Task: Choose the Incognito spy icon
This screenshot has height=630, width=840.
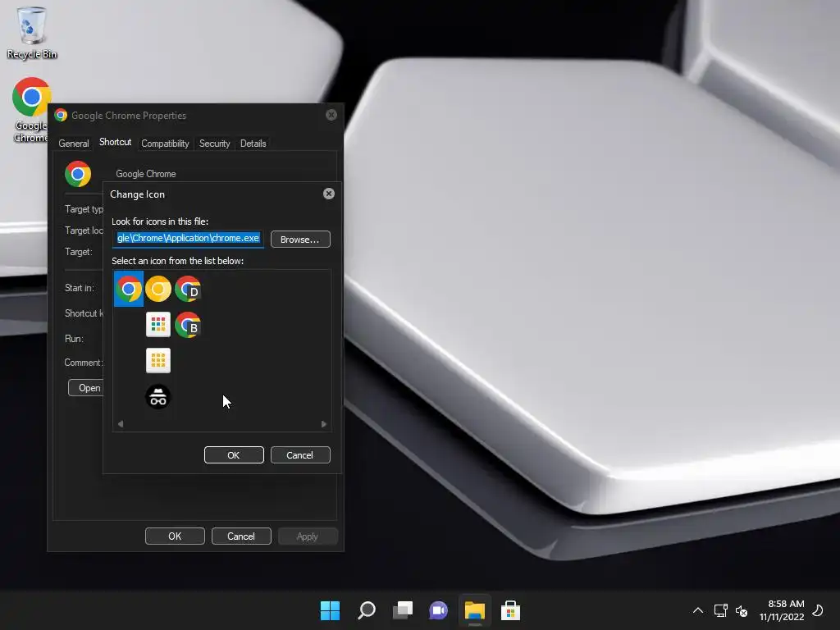Action: tap(158, 397)
